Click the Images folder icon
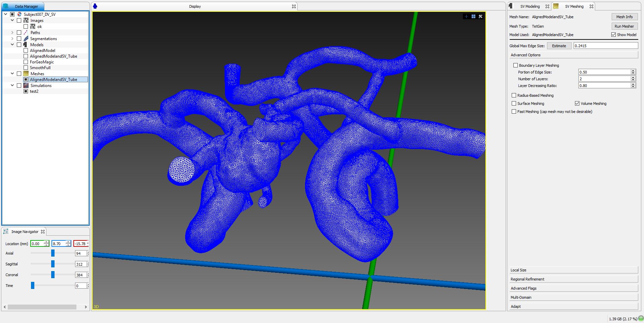The image size is (644, 323). pyautogui.click(x=26, y=20)
